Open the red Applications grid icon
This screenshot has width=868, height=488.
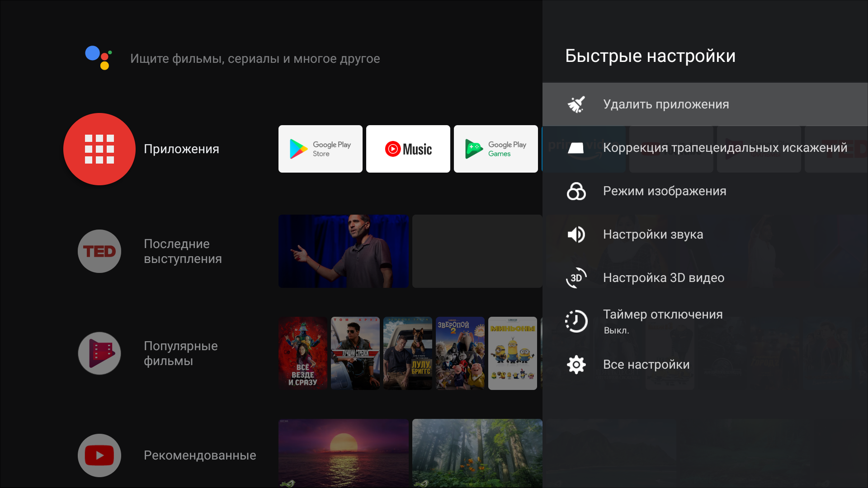(99, 149)
